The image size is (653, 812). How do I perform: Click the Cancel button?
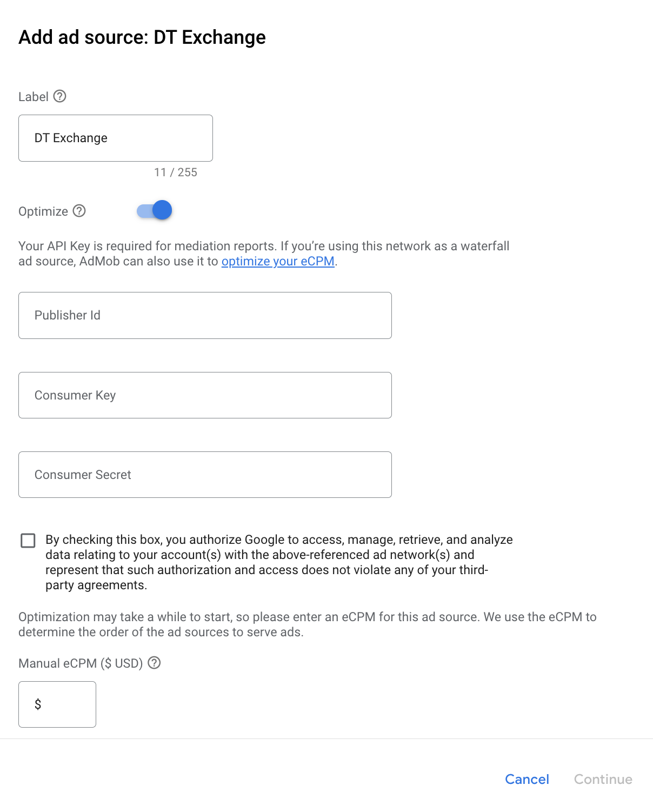coord(526,779)
